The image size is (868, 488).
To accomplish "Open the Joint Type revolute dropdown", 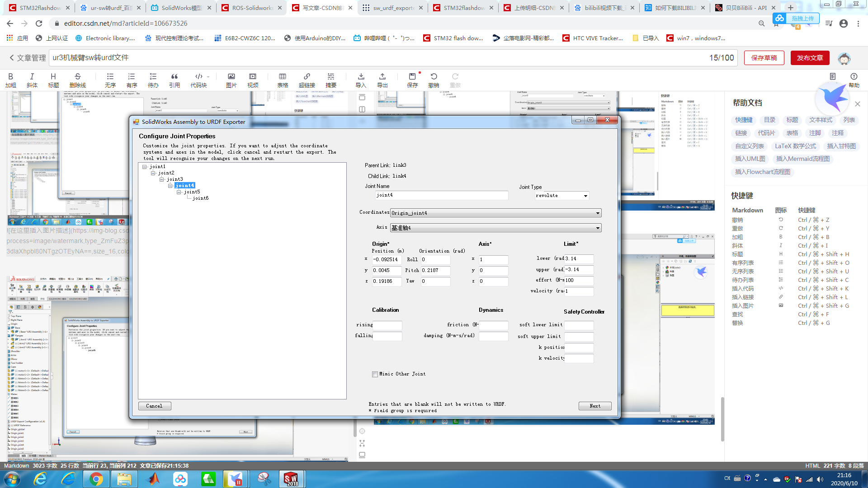I will click(585, 196).
